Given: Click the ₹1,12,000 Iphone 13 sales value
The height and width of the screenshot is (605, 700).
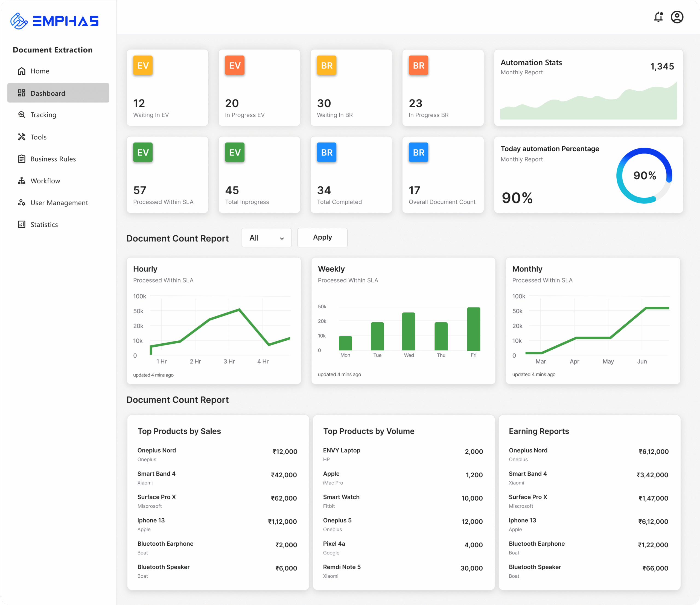Looking at the screenshot, I should click(282, 521).
